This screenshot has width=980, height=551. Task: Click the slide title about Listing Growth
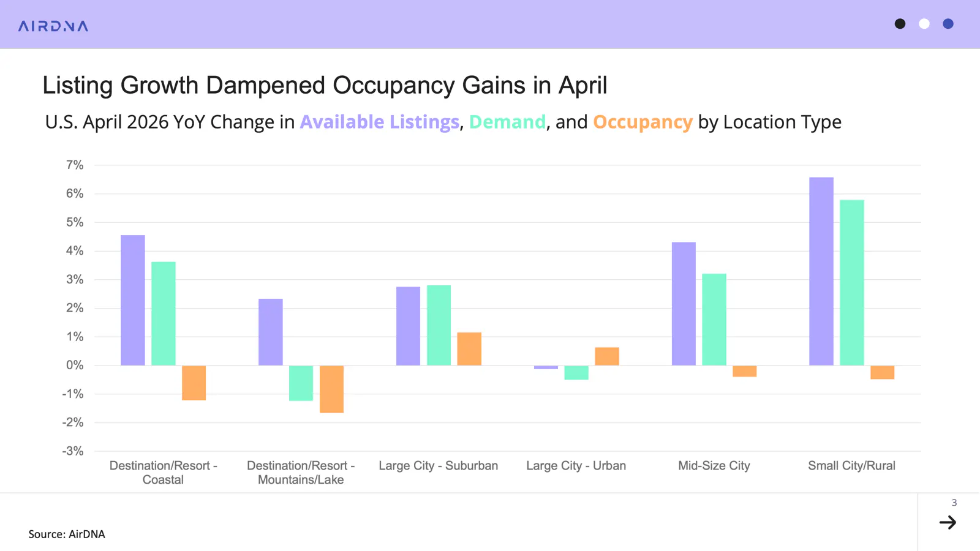325,85
